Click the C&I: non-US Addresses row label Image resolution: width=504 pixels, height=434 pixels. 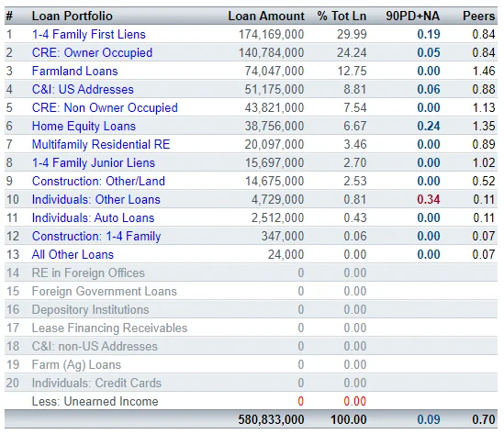point(95,346)
